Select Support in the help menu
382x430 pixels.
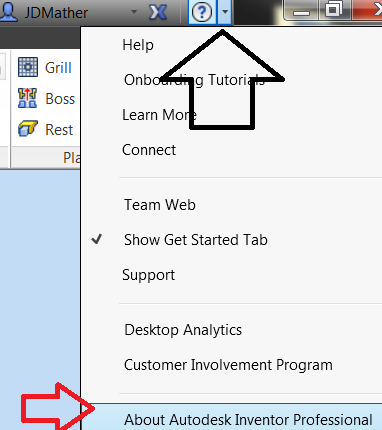[x=148, y=275]
